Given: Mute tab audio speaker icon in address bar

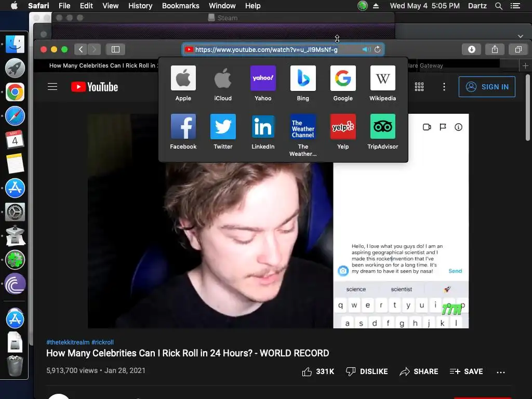Looking at the screenshot, I should pos(366,49).
